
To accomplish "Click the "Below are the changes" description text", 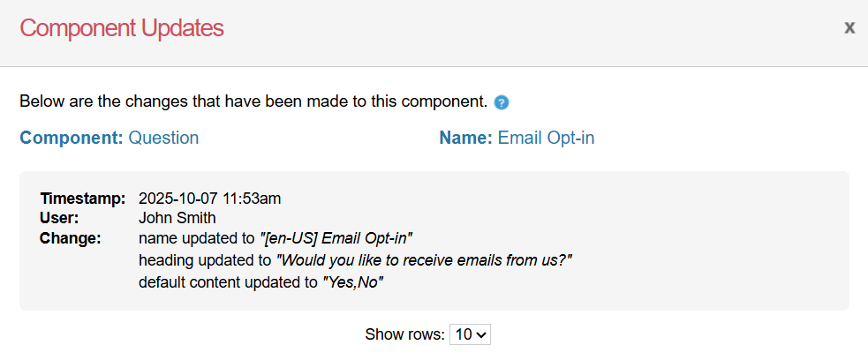I will (x=253, y=101).
